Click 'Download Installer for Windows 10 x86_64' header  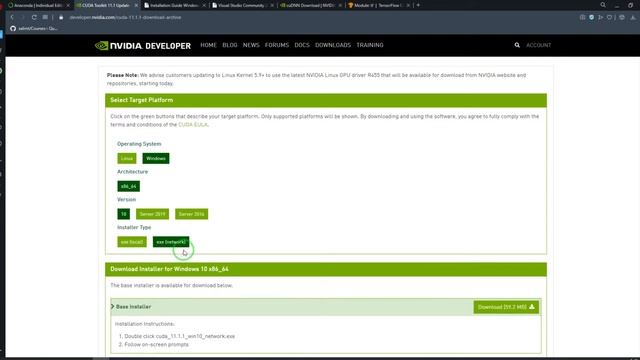pyautogui.click(x=169, y=269)
